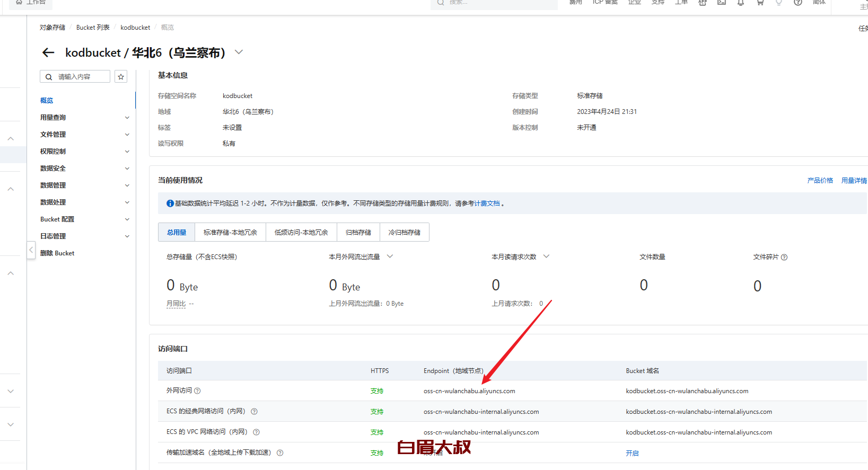Viewport: 868px width, 470px height.
Task: Expand the Bucket 配置 sidebar chevron
Action: pos(127,219)
